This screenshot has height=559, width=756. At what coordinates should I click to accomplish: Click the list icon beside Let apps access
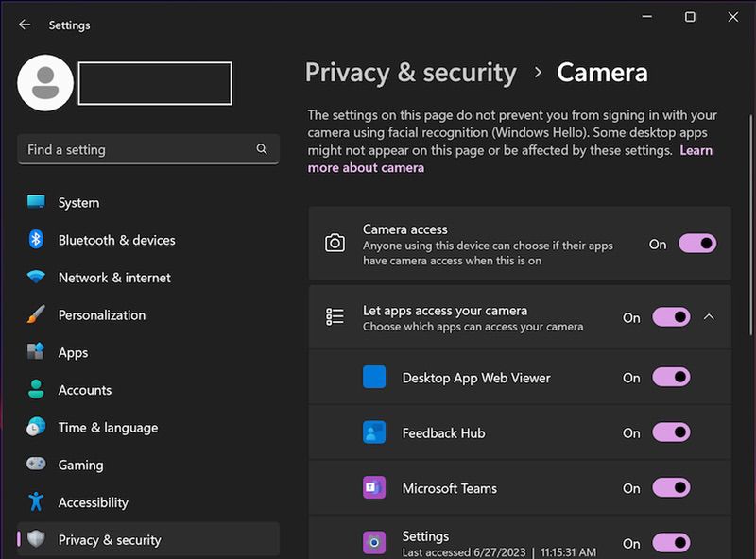coord(335,317)
